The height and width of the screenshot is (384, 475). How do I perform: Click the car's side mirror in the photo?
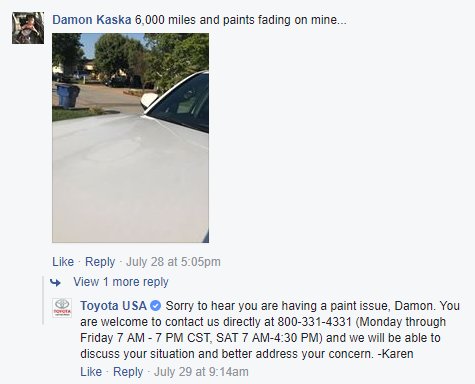pyautogui.click(x=149, y=100)
